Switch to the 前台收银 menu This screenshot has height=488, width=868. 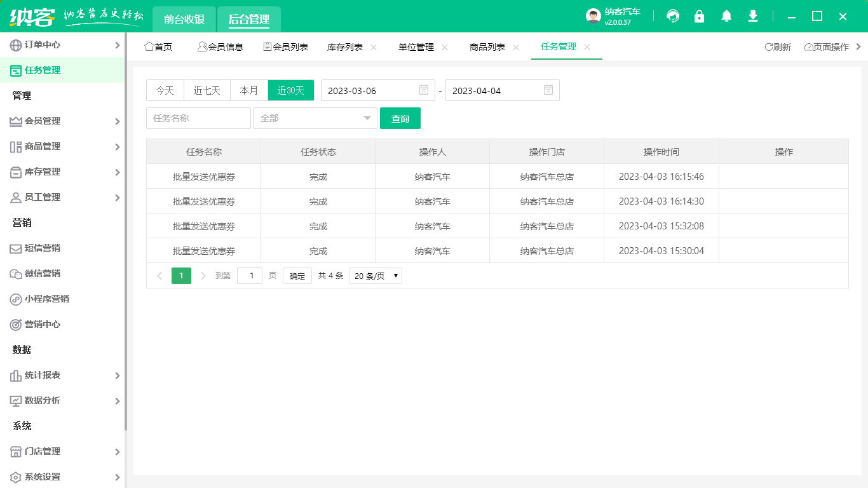pos(184,19)
